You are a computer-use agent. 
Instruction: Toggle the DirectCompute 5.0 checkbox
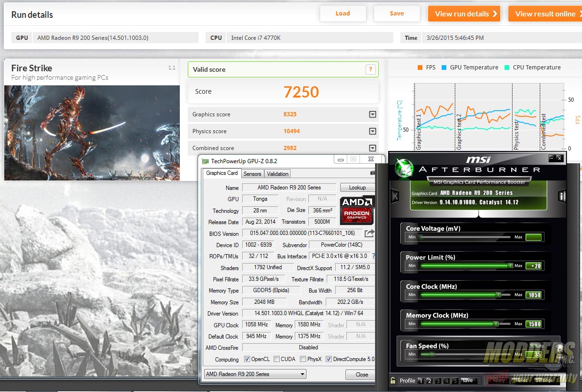point(329,359)
